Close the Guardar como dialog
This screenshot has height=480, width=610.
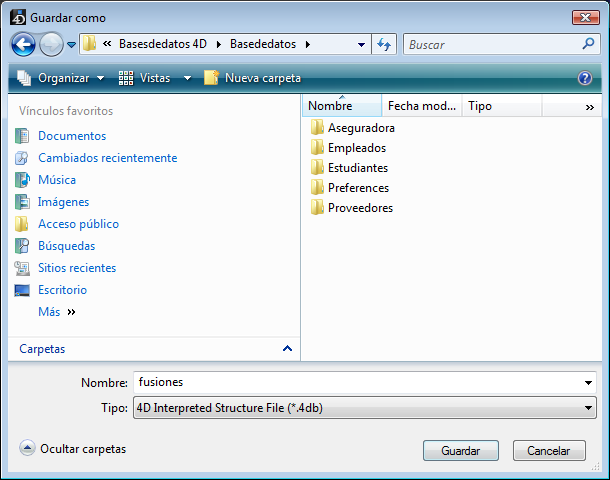(x=585, y=18)
